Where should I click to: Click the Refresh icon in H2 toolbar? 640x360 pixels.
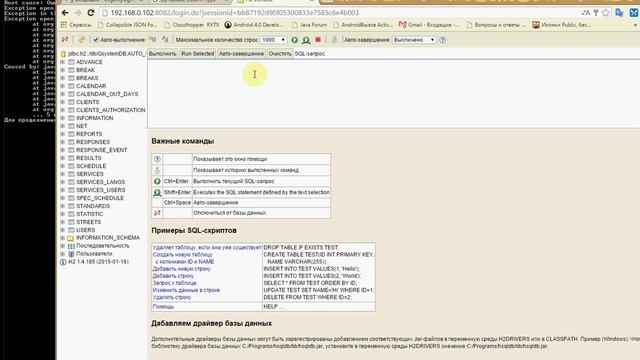[x=82, y=40]
